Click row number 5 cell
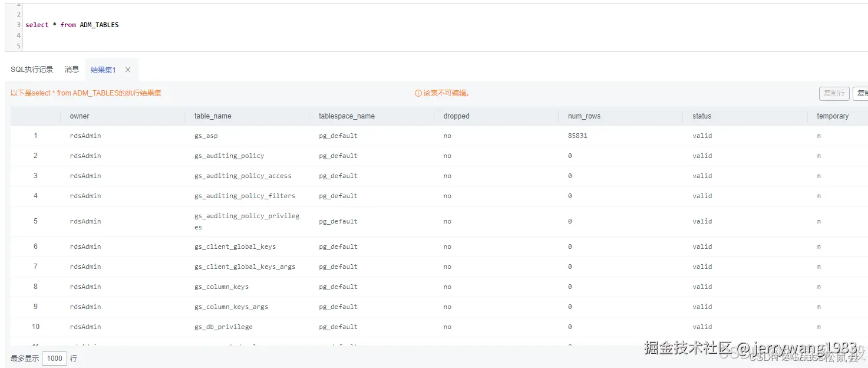 (x=35, y=221)
